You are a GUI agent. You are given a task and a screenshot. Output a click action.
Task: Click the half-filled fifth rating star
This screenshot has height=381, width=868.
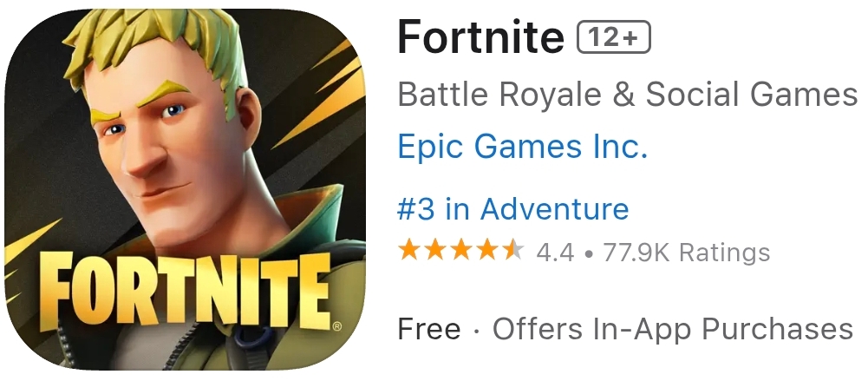(x=512, y=250)
